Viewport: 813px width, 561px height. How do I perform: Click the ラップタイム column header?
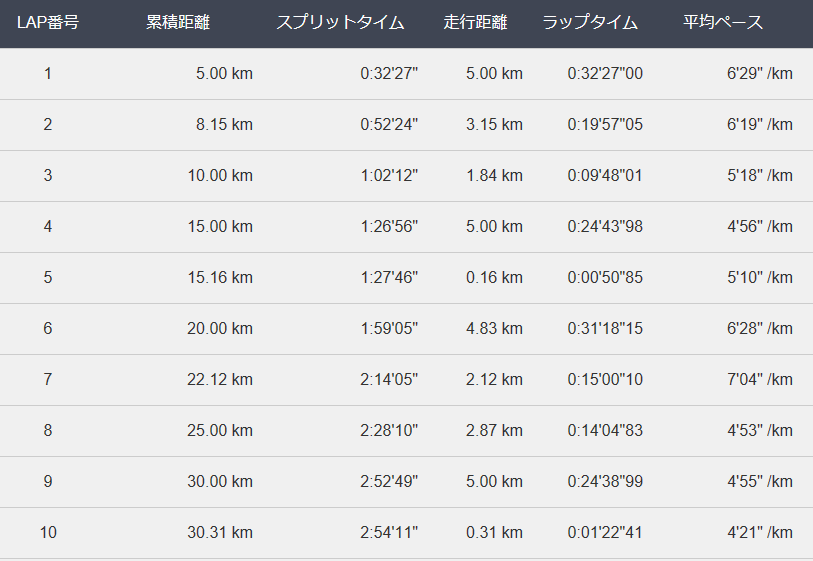pyautogui.click(x=590, y=22)
